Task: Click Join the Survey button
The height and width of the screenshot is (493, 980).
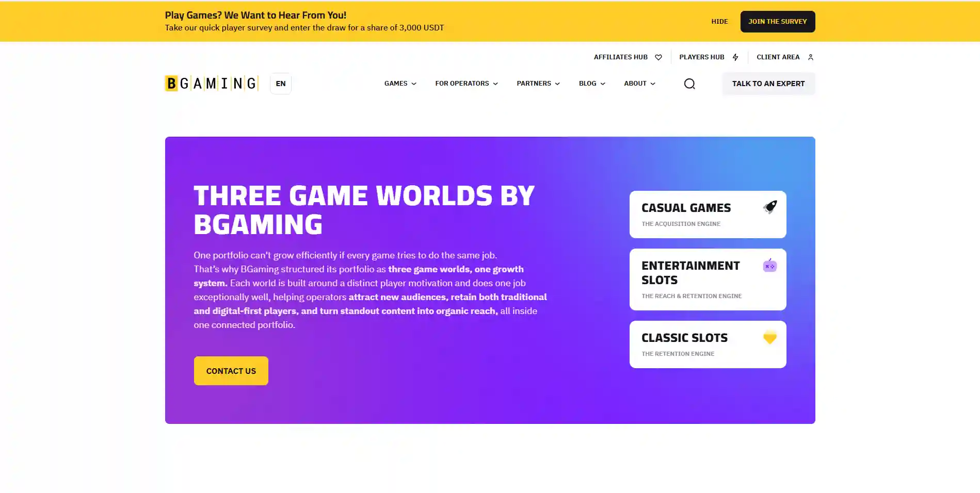Action: 778,22
